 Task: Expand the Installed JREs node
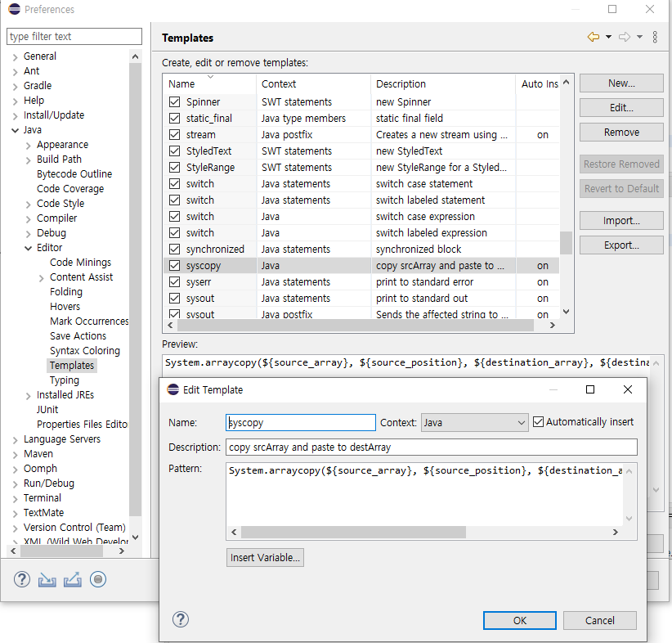click(x=29, y=396)
